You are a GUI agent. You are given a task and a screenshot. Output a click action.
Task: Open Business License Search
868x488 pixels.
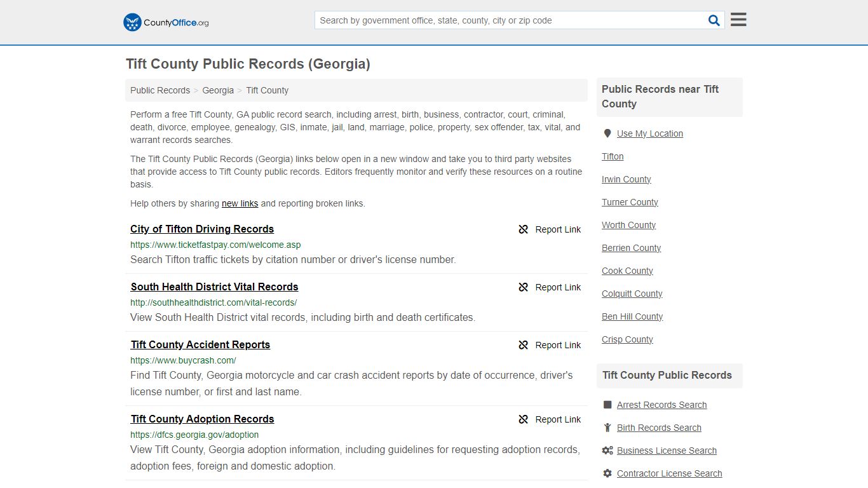667,451
